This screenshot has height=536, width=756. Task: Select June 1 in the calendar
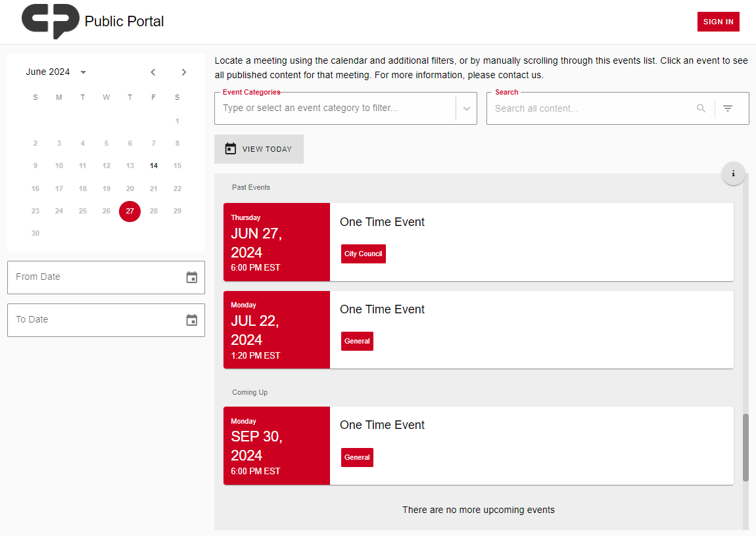pos(177,121)
